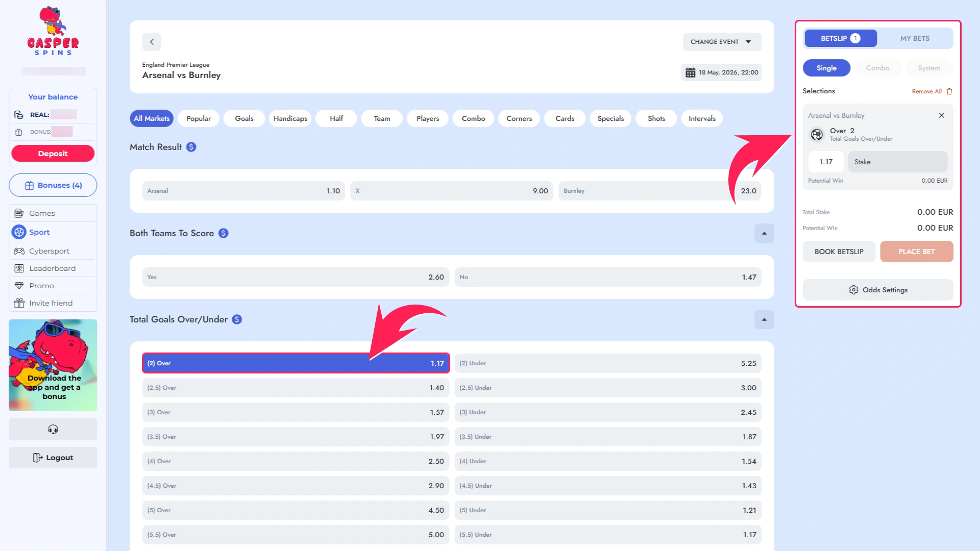Switch to the Goals markets tab

click(244, 118)
